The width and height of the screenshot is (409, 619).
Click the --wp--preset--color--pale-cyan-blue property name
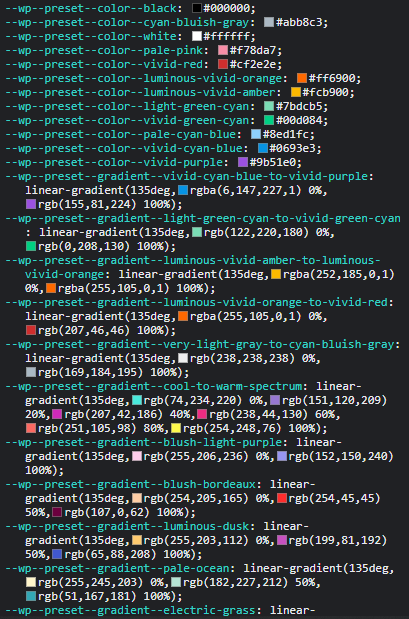pos(120,135)
